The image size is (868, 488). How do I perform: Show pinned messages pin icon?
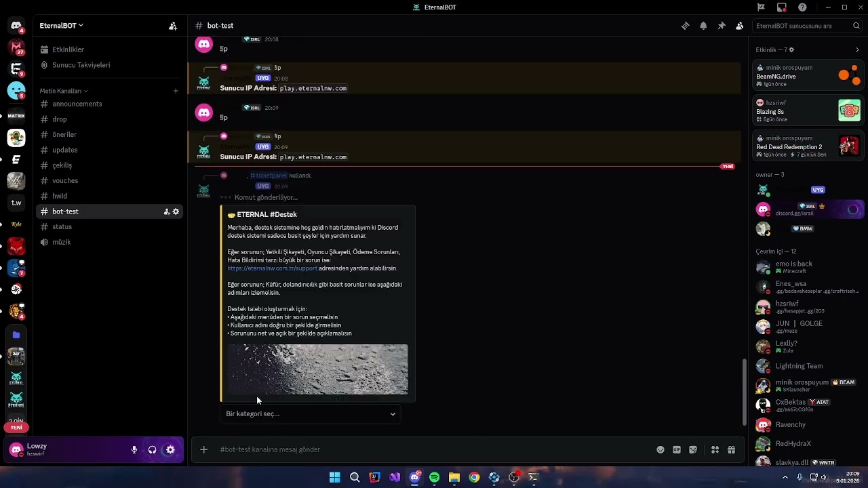pos(722,26)
